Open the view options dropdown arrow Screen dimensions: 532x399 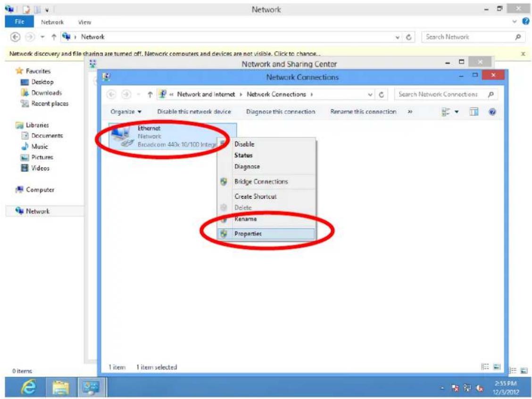coord(457,112)
